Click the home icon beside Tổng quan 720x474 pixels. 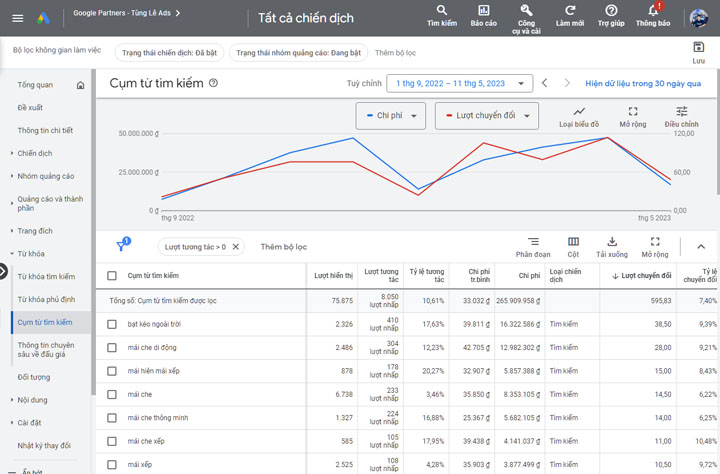(80, 85)
